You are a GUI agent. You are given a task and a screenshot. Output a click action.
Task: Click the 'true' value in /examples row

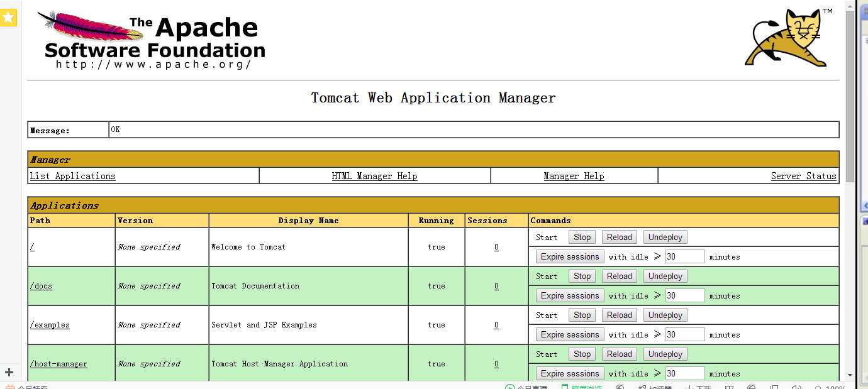(x=436, y=325)
